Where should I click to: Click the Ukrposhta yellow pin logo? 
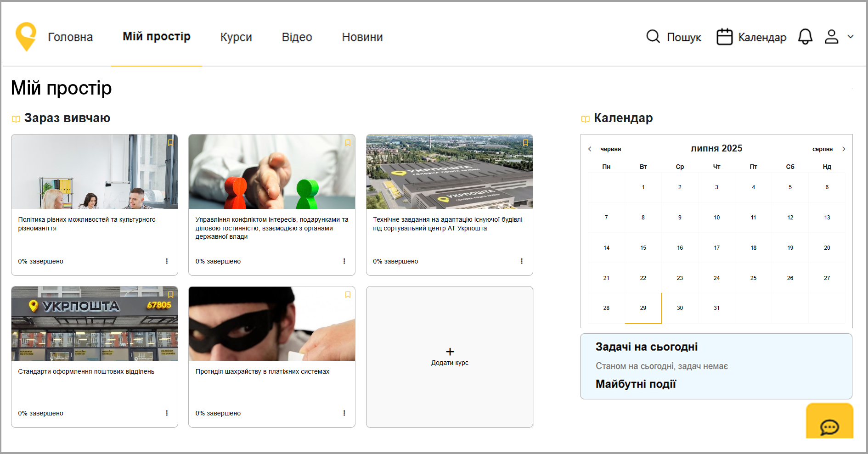[x=26, y=36]
